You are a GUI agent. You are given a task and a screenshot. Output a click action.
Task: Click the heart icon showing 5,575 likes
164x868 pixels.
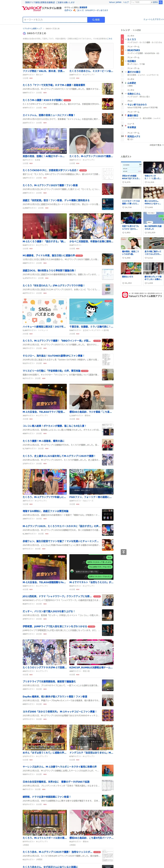click(x=123, y=182)
